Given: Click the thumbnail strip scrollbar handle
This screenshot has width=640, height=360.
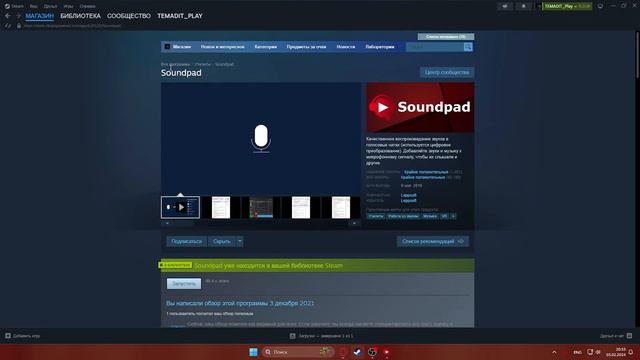Looking at the screenshot, I should (x=184, y=223).
